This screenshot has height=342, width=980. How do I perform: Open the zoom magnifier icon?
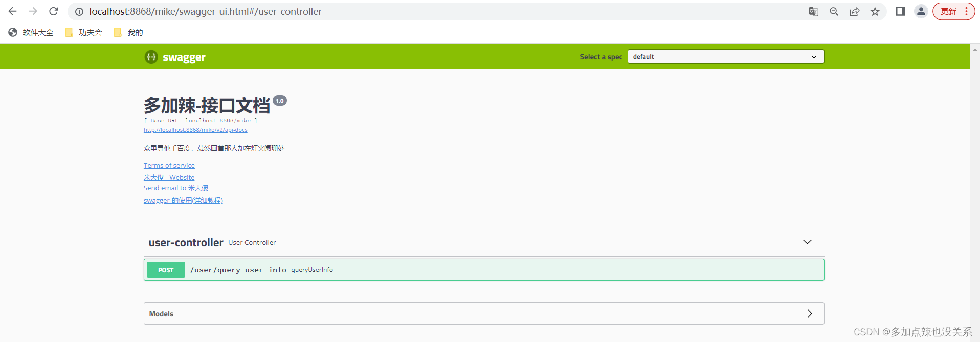coord(834,12)
